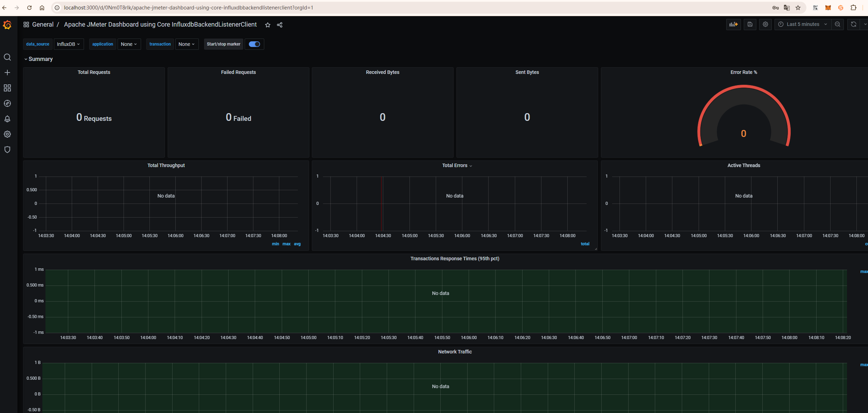Open the Dashboards grid icon in sidebar
The image size is (868, 413).
(x=7, y=88)
